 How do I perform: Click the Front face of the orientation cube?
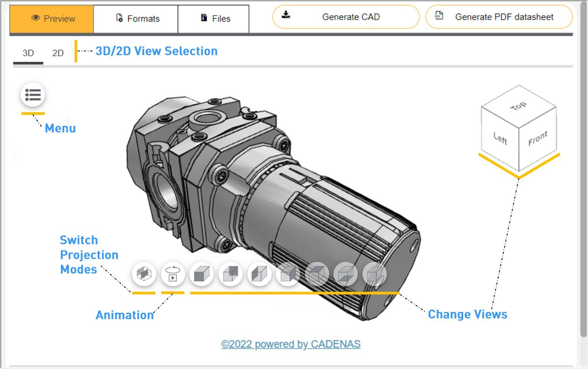[538, 138]
